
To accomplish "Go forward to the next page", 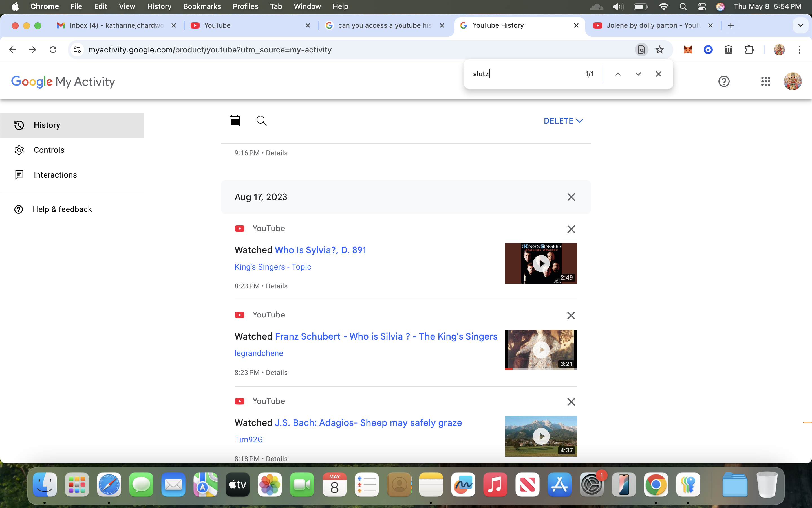I will (32, 50).
